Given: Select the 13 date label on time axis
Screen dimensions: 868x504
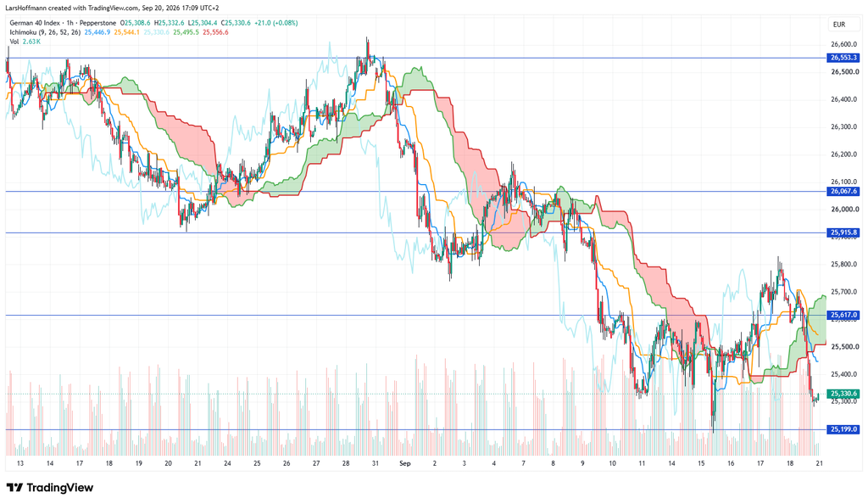Looking at the screenshot, I should tap(20, 463).
